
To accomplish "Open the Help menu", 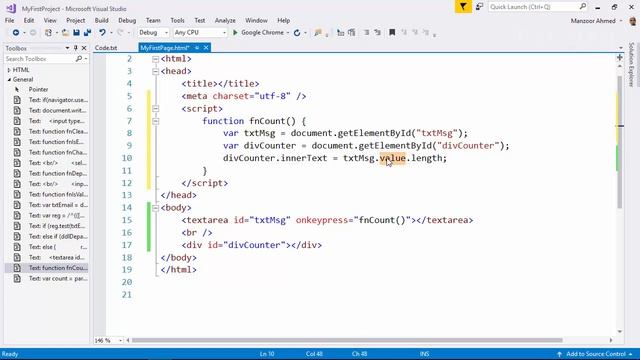I will pyautogui.click(x=283, y=20).
